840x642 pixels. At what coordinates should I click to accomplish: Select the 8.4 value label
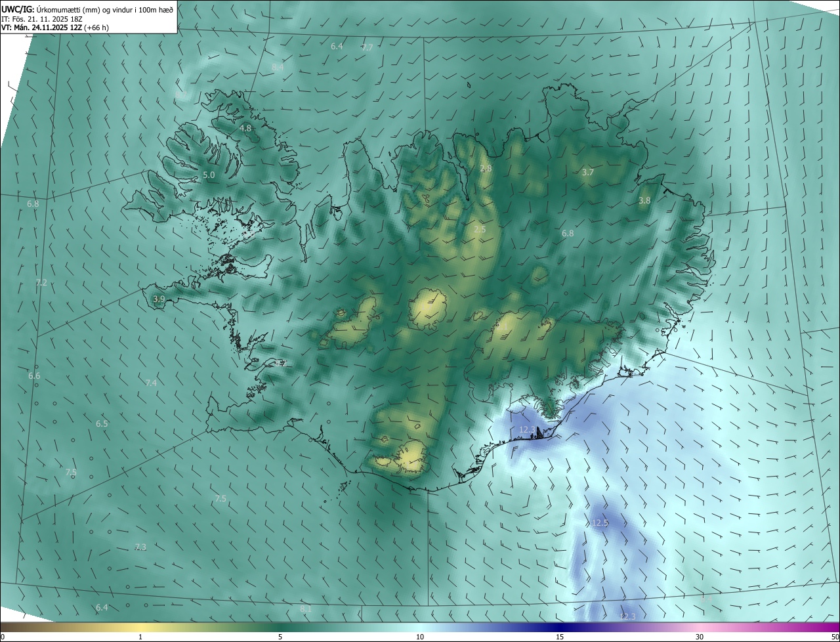tap(278, 67)
